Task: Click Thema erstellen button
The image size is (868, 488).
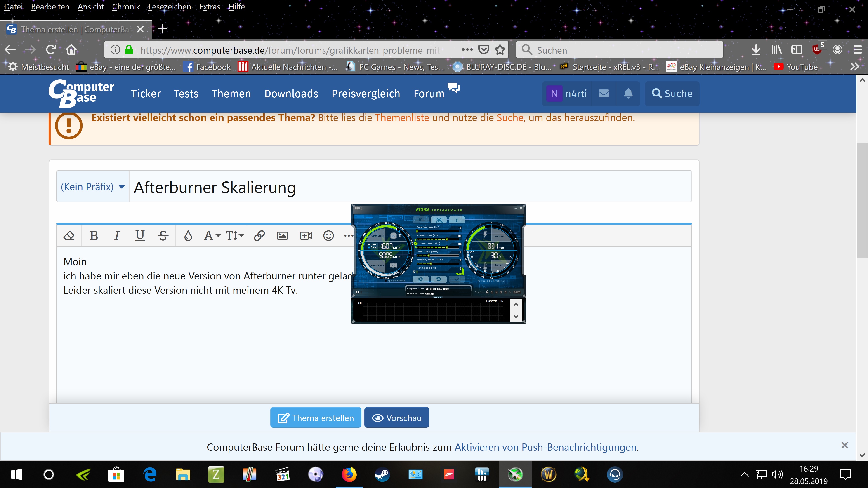Action: pyautogui.click(x=316, y=418)
